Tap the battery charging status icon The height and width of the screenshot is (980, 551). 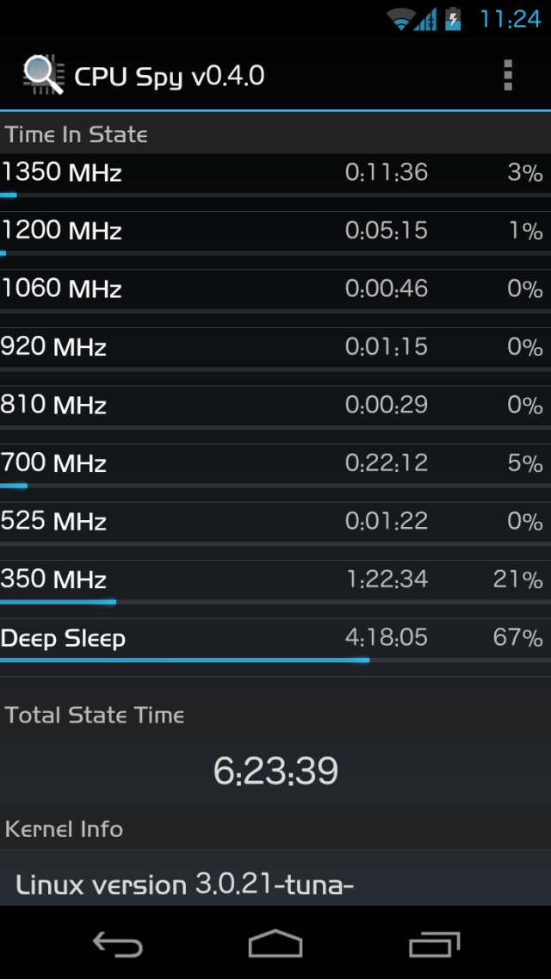(454, 19)
